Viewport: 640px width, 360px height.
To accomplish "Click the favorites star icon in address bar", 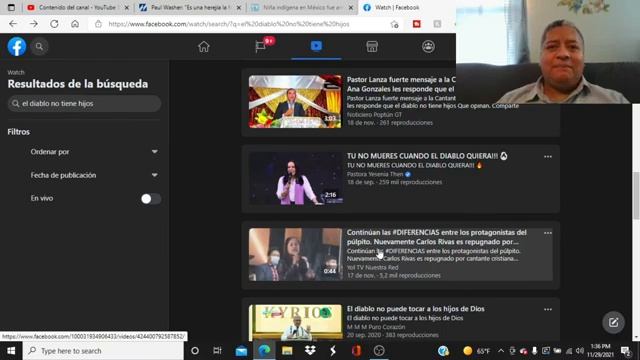I will (x=394, y=24).
